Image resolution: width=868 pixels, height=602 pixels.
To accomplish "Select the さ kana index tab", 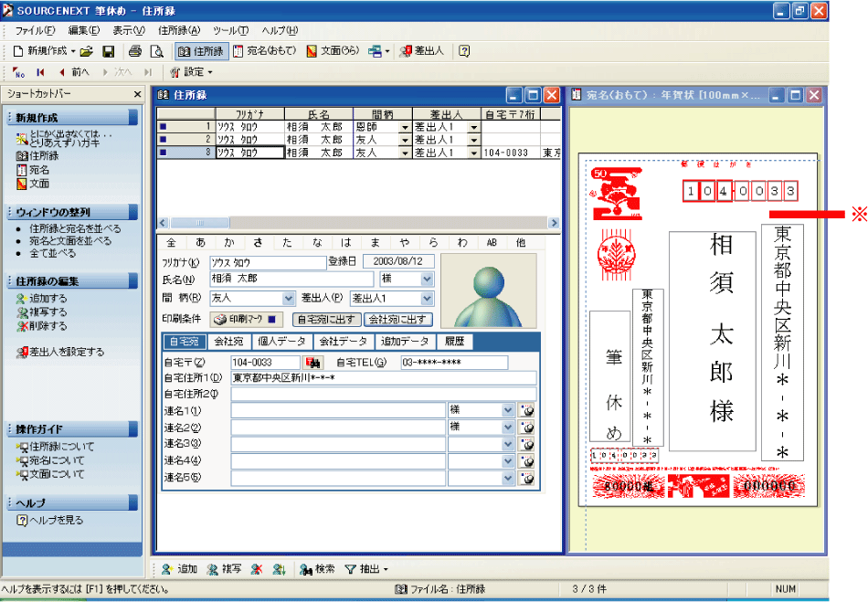I will (x=258, y=242).
